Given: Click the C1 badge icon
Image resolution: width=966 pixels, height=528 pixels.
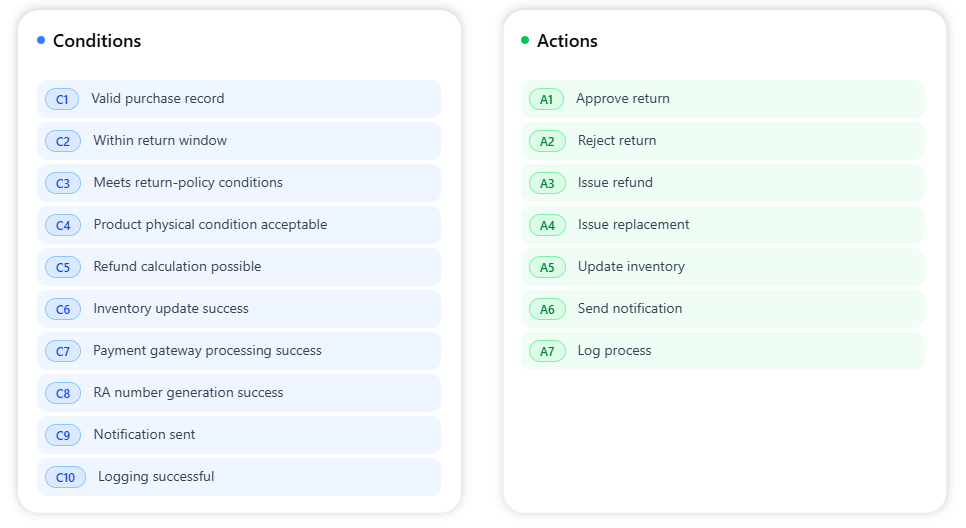Looking at the screenshot, I should (x=62, y=99).
